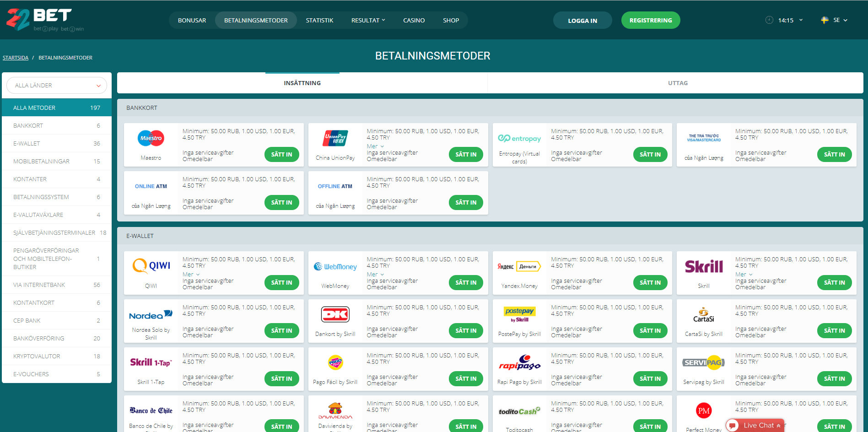Select E-valutaväxlare category in sidebar

(x=57, y=215)
